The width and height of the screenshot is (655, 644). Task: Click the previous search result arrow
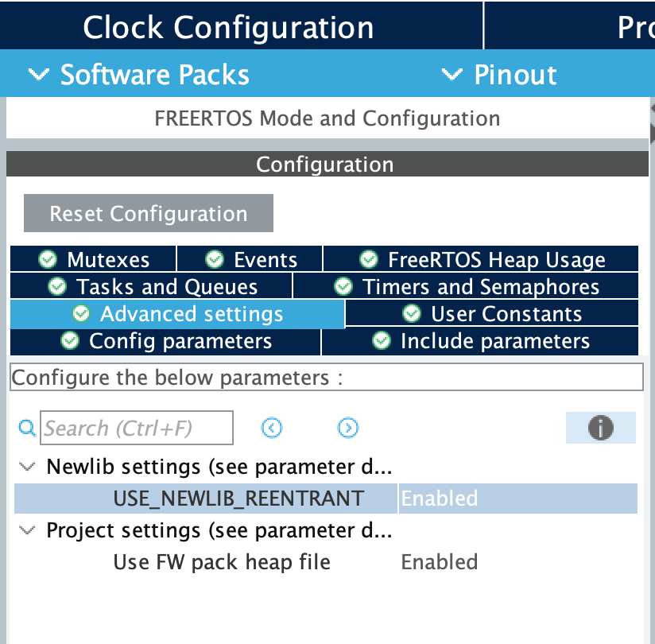272,429
